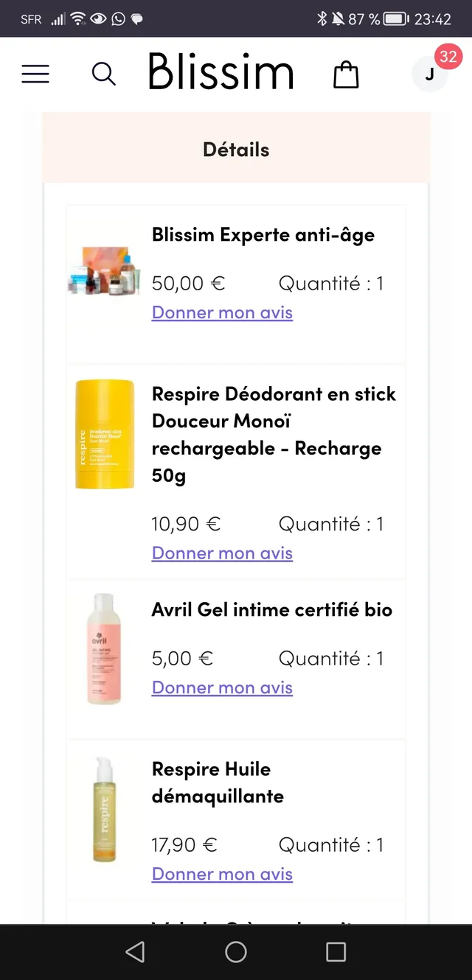Give your opinion on Avril Gel intime

pyautogui.click(x=222, y=687)
